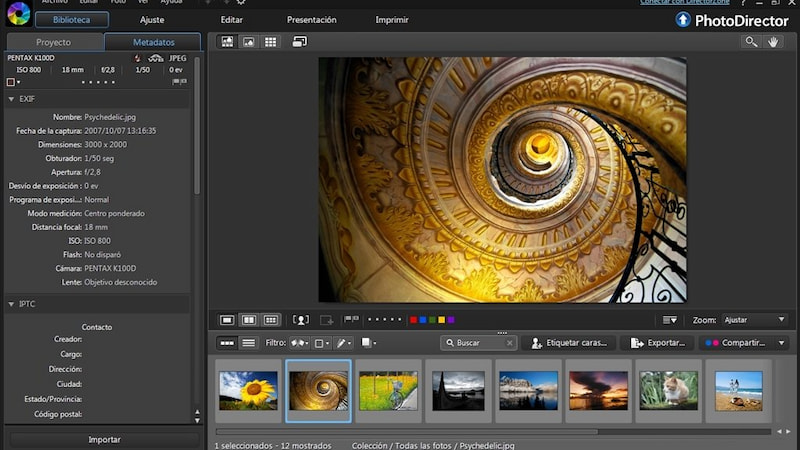Open the color label filter dropdown
800x450 pixels.
coord(322,343)
